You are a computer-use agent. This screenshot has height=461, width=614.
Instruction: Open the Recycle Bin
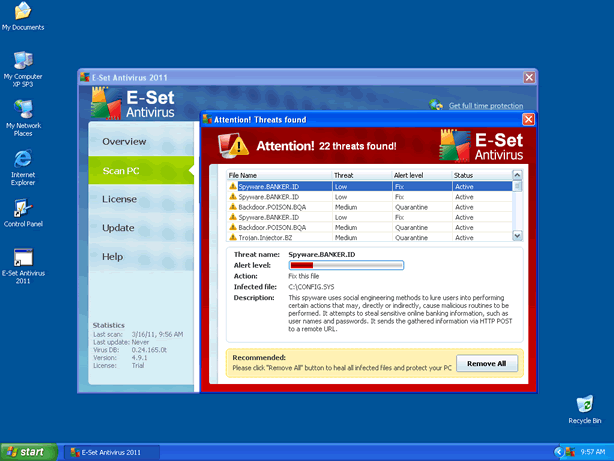click(x=584, y=404)
